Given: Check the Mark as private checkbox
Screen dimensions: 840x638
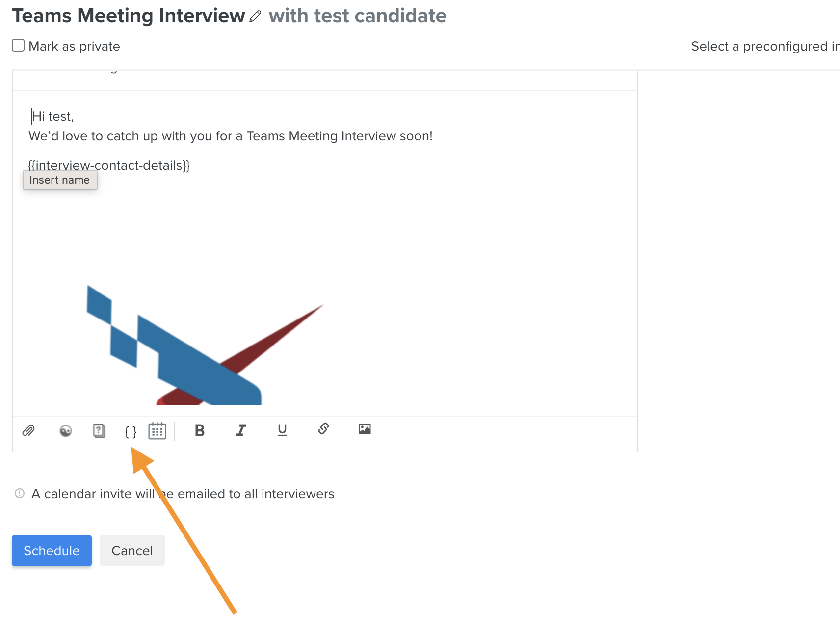Looking at the screenshot, I should pos(18,45).
